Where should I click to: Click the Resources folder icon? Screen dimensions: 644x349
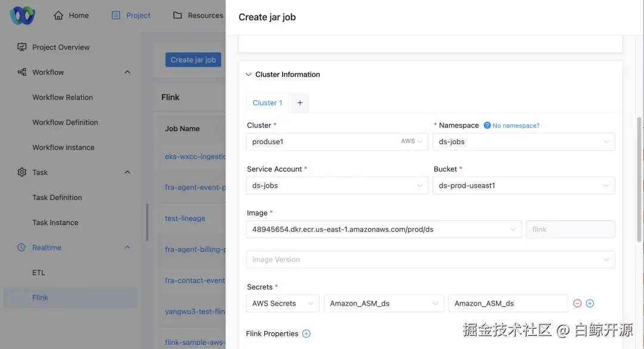178,15
